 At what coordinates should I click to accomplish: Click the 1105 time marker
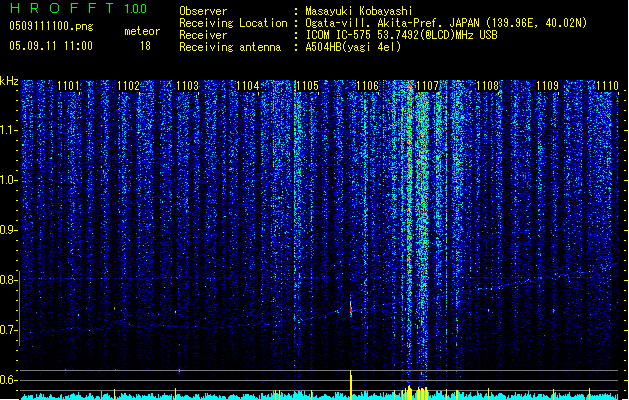(x=308, y=86)
